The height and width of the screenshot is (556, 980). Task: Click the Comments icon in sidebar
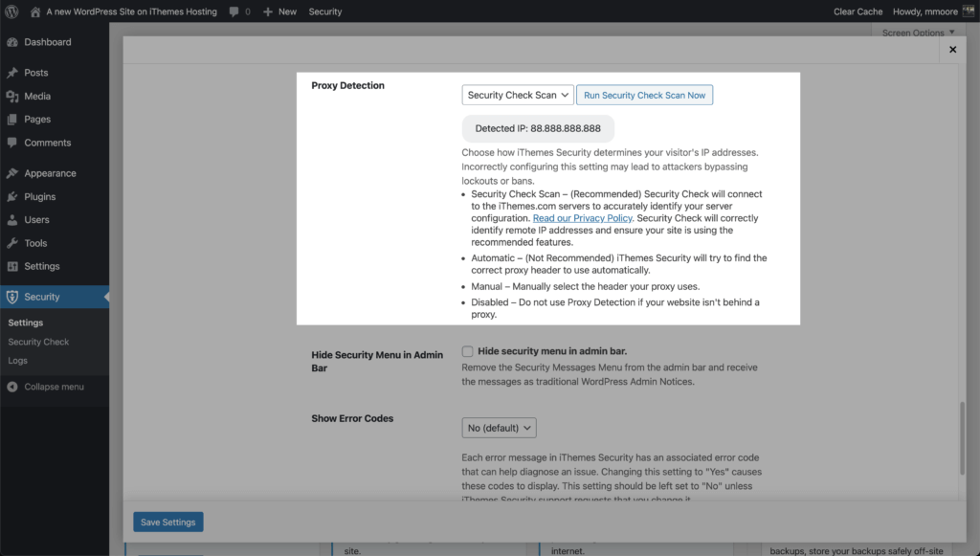pyautogui.click(x=11, y=143)
